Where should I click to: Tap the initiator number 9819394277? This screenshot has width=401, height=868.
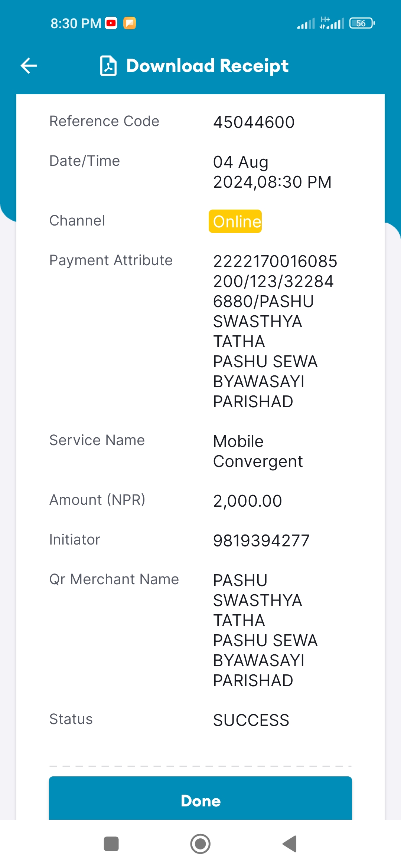(x=261, y=541)
